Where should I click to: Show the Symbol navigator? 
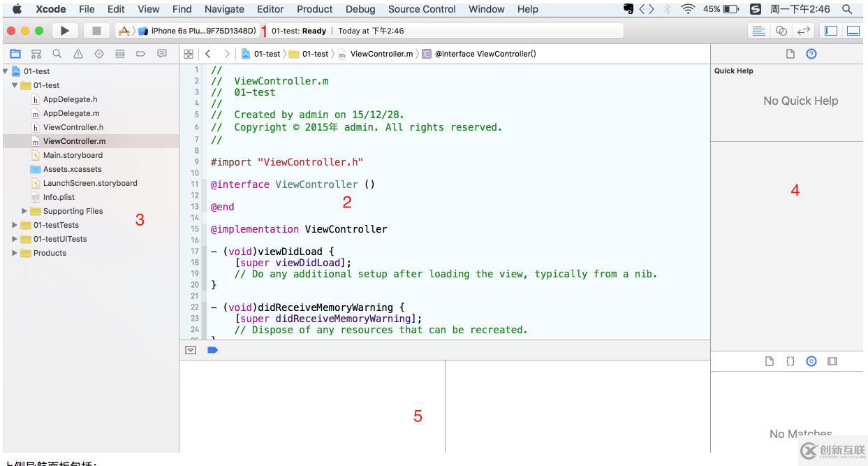(35, 54)
